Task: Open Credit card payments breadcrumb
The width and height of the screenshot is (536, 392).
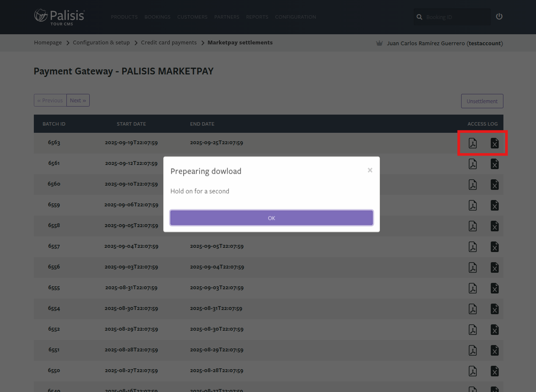Action: (169, 43)
